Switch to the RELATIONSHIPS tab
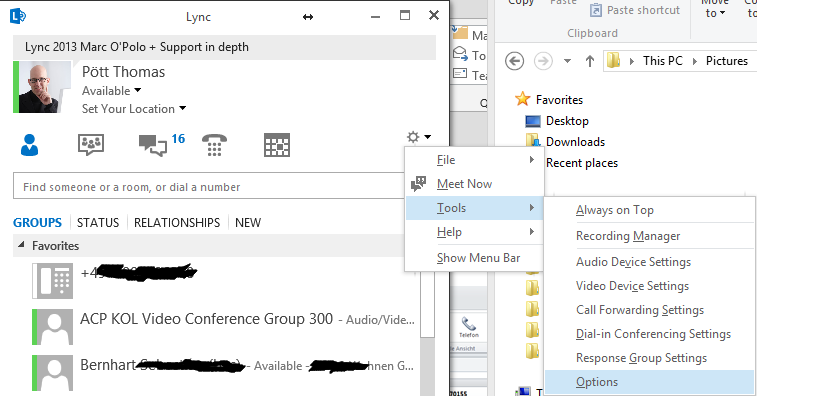The width and height of the screenshot is (818, 396). point(177,223)
